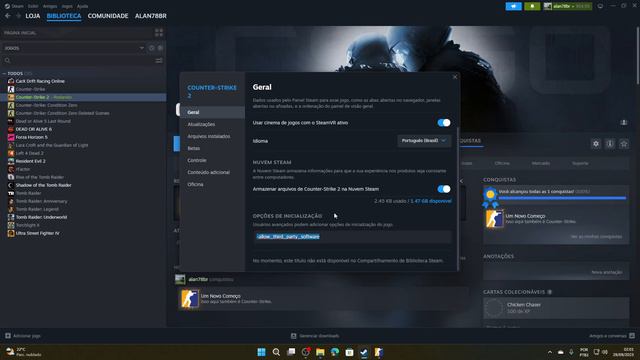
Task: Open the Suporte game link
Action: click(580, 163)
